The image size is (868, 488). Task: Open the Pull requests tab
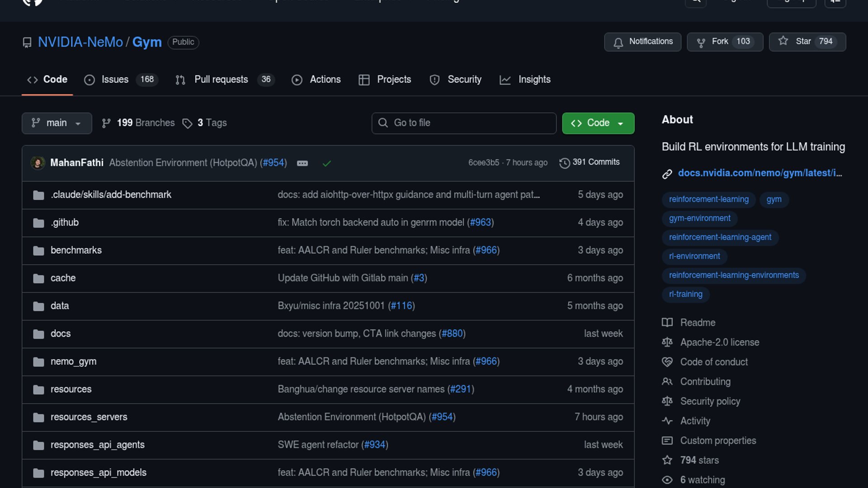click(x=221, y=80)
